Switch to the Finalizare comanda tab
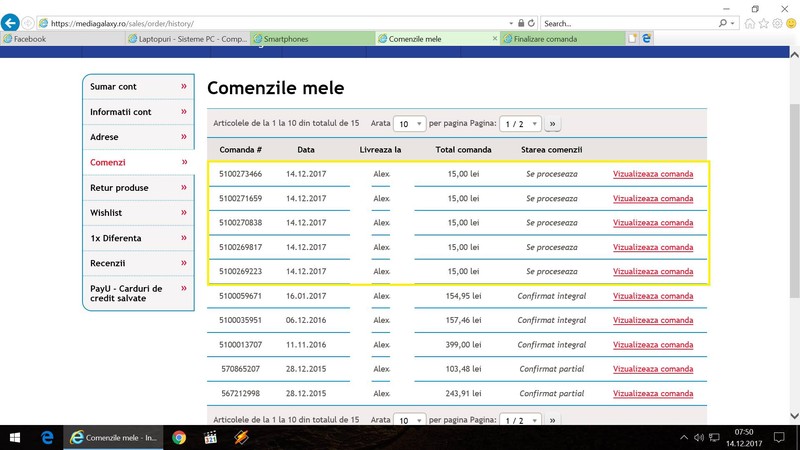The image size is (800, 450). pos(563,39)
